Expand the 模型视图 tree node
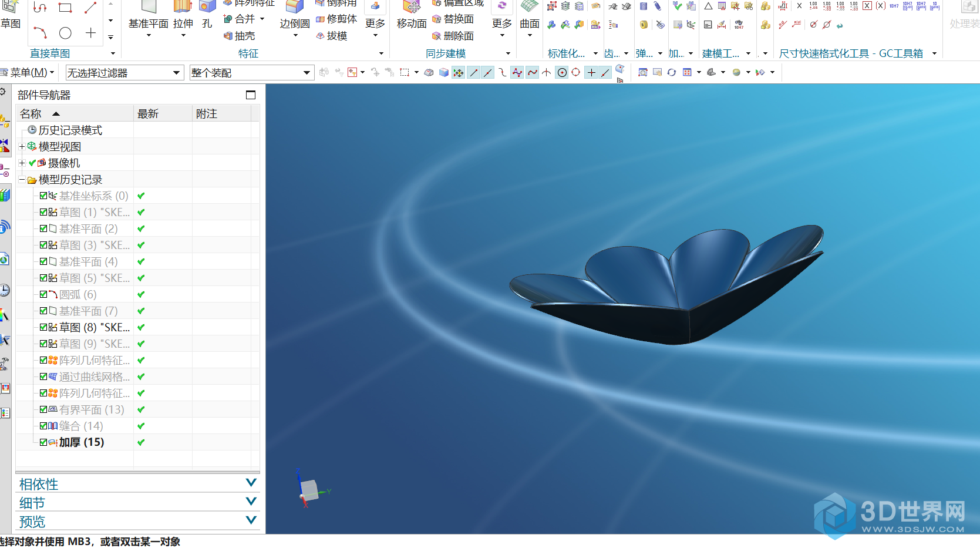The height and width of the screenshot is (548, 980). [x=22, y=146]
